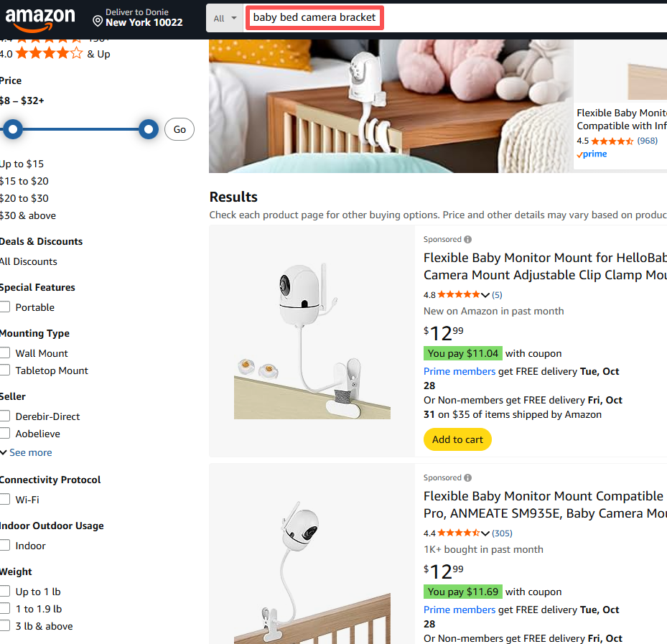The height and width of the screenshot is (644, 667).
Task: Tick the Wi-Fi connectivity checkbox
Action: (5, 500)
